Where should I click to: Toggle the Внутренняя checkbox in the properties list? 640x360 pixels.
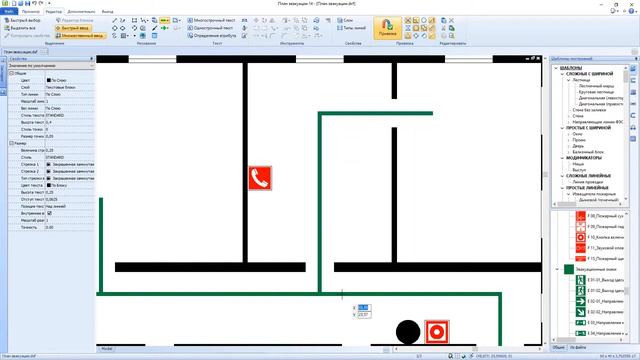point(49,213)
